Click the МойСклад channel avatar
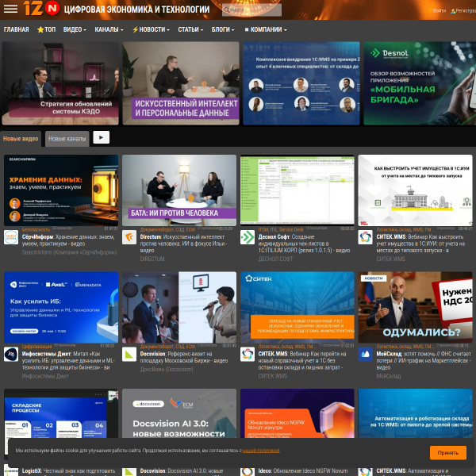476x476 pixels. [365, 354]
